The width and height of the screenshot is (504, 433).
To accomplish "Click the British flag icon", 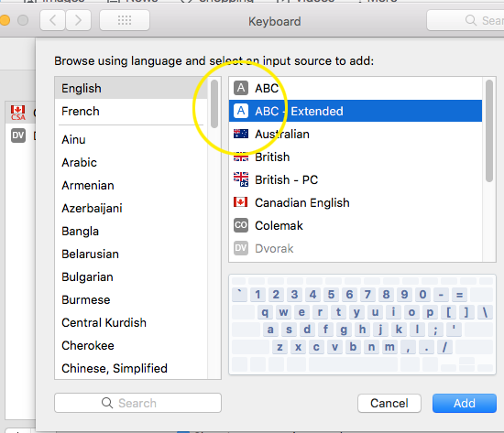I will (x=241, y=157).
